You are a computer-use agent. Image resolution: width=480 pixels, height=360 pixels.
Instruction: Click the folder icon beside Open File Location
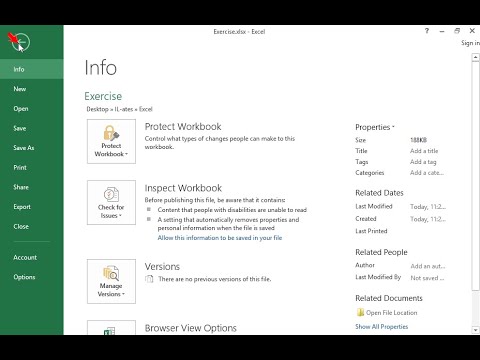(x=360, y=312)
